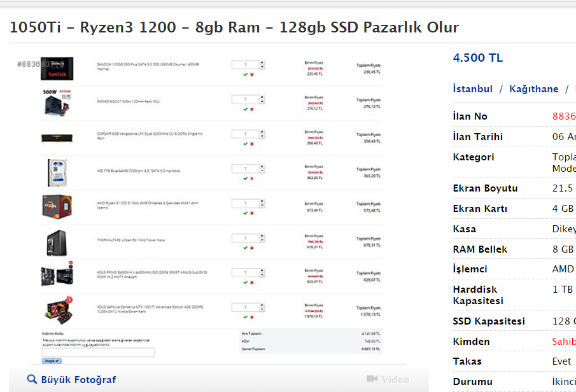The height and width of the screenshot is (392, 576).
Task: Click the 'İlan No' label
Action: click(470, 116)
